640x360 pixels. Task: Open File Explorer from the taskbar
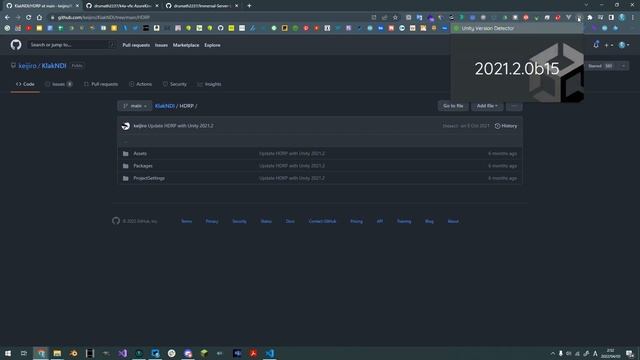click(57, 353)
